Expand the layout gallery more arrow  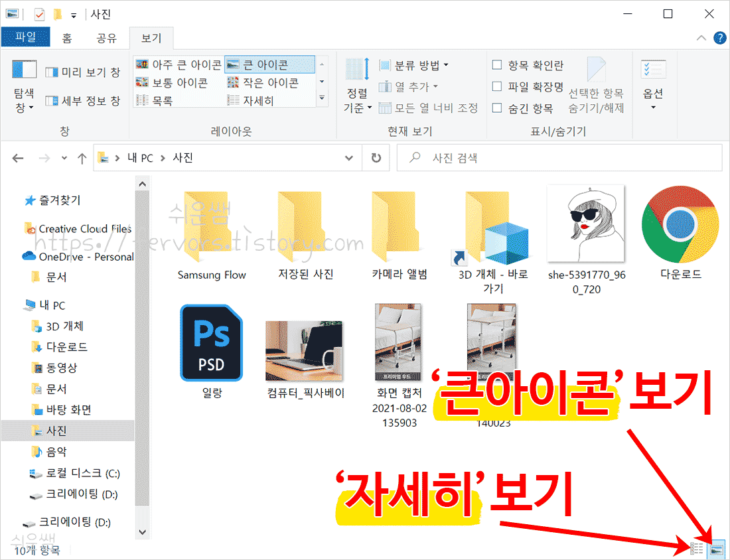pyautogui.click(x=322, y=98)
